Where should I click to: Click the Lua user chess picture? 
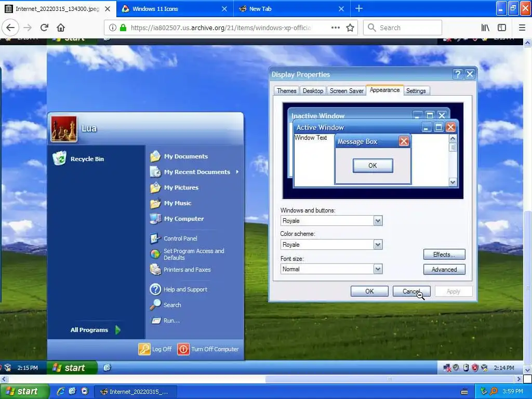(64, 129)
